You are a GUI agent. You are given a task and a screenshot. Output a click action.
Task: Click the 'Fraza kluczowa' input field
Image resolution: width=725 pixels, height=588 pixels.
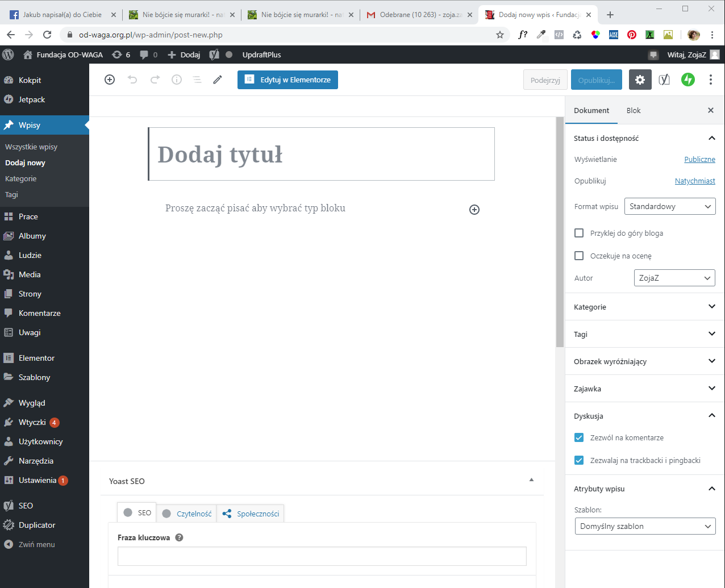[x=322, y=556]
